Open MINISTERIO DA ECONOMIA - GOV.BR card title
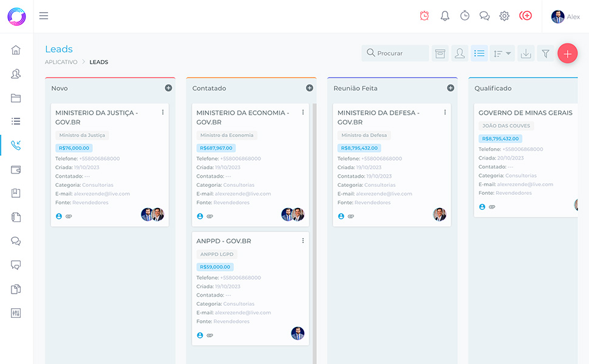Viewport: 589px width, 364px height. [243, 118]
